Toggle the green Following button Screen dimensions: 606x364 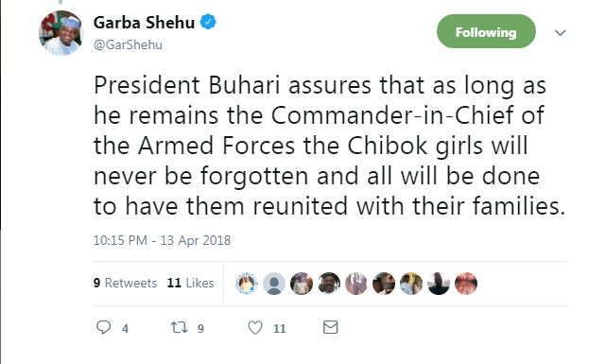click(486, 31)
